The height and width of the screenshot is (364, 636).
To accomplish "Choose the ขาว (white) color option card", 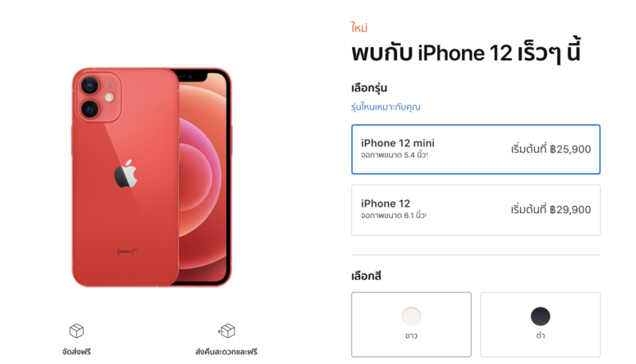I will pyautogui.click(x=411, y=324).
